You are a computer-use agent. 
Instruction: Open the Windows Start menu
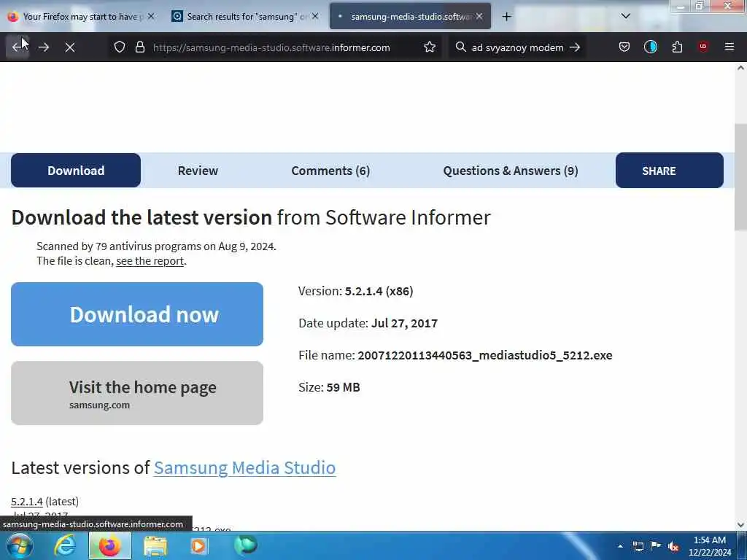[x=20, y=546]
